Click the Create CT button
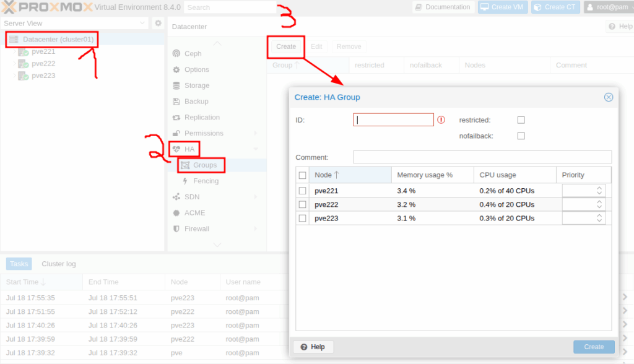Screen dimensions: 634x364 [555, 7]
